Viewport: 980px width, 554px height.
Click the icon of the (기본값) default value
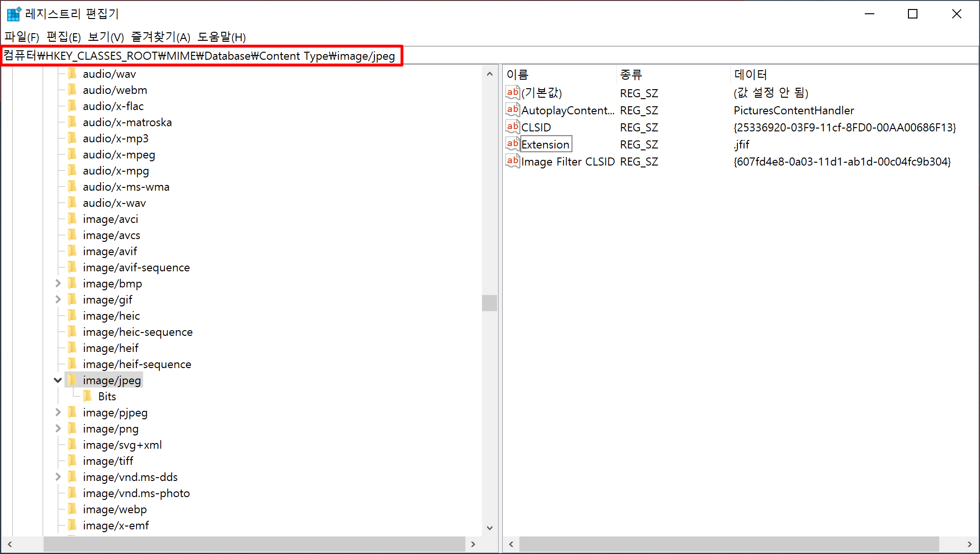pyautogui.click(x=512, y=92)
